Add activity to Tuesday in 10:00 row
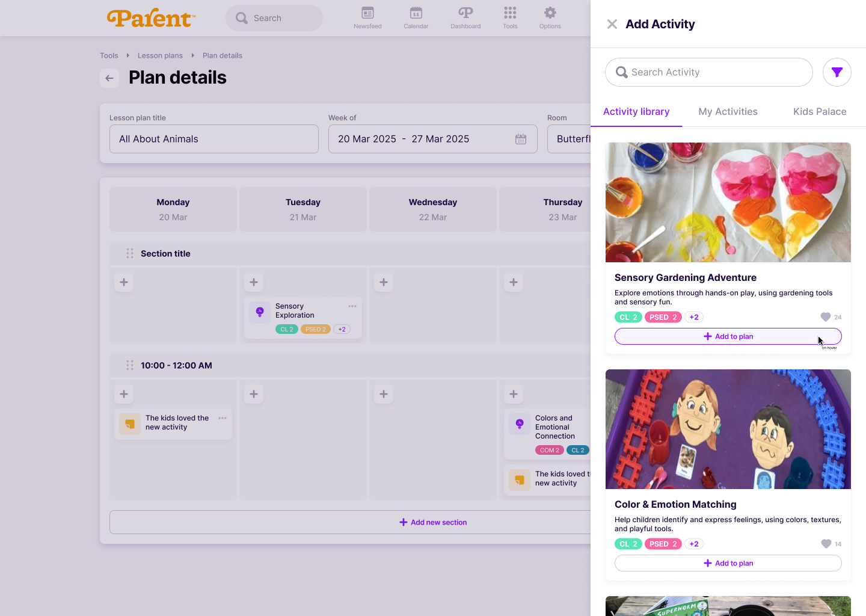The image size is (866, 616). [254, 394]
